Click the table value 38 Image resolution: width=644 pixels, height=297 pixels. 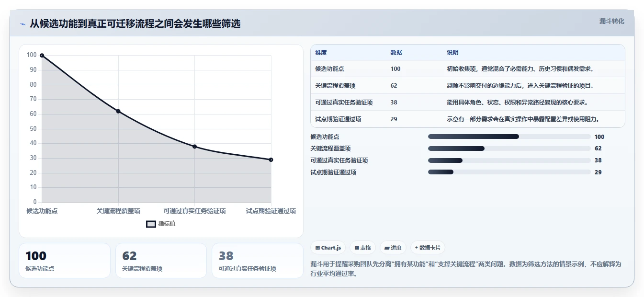394,103
